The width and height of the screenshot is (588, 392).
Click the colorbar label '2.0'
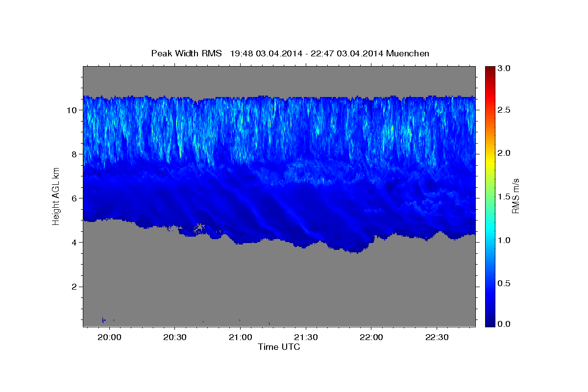coord(505,153)
